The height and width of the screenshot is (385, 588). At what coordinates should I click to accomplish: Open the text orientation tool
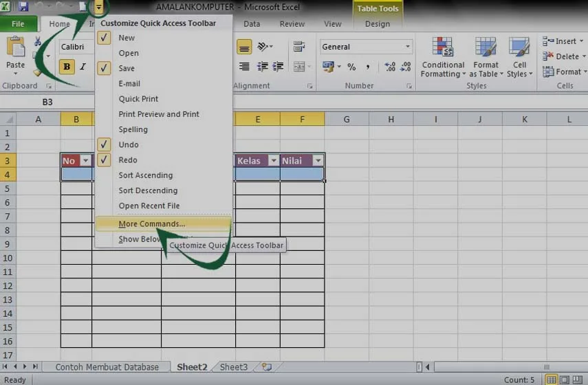click(x=265, y=47)
